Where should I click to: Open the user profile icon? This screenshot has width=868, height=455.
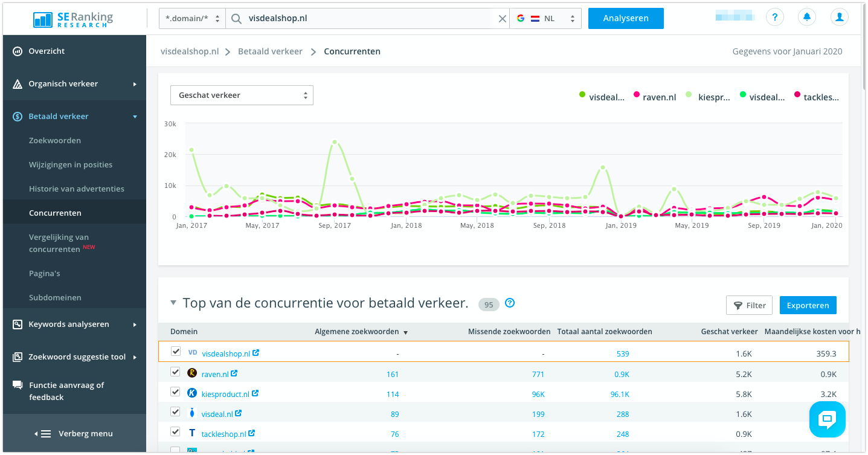[839, 18]
